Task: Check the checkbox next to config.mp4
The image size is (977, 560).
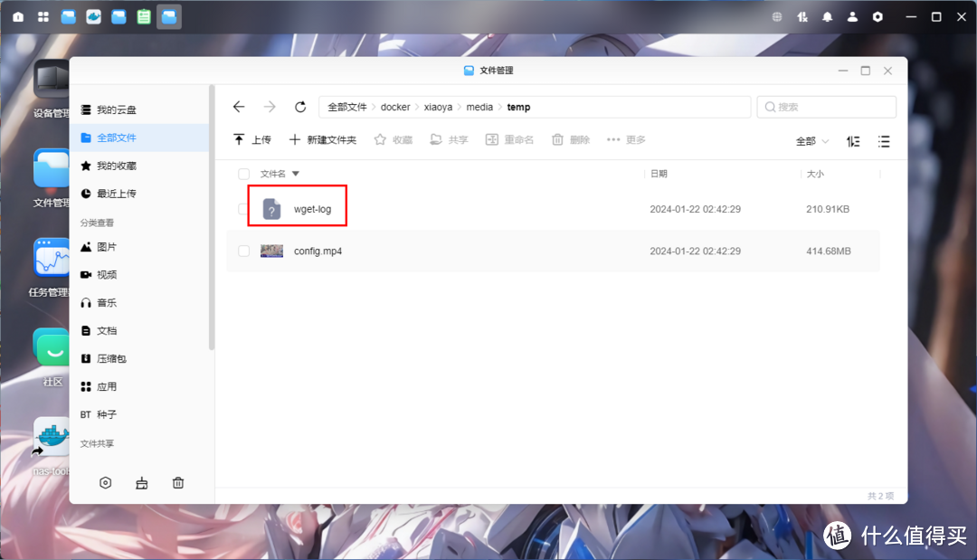Action: coord(243,250)
